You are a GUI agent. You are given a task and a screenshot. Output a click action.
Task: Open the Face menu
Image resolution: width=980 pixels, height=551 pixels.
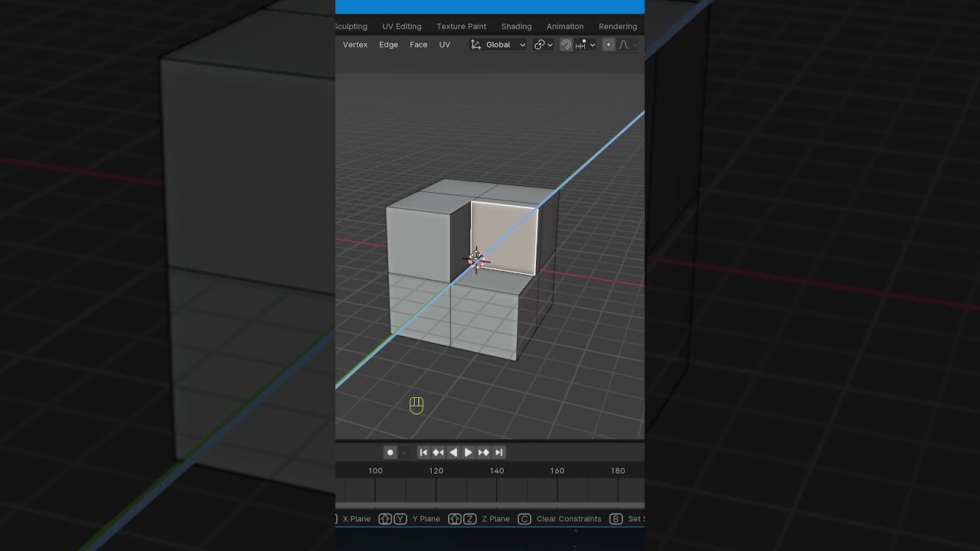point(418,44)
